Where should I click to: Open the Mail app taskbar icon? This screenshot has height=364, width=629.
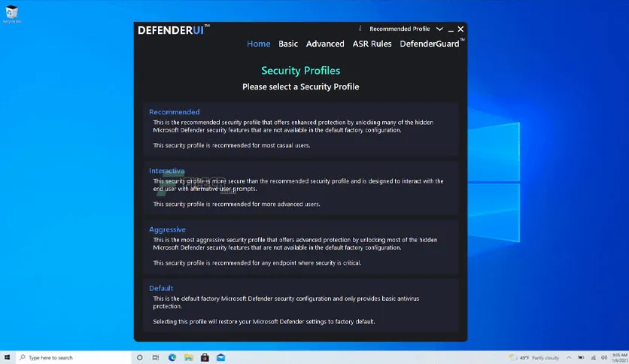tap(221, 357)
